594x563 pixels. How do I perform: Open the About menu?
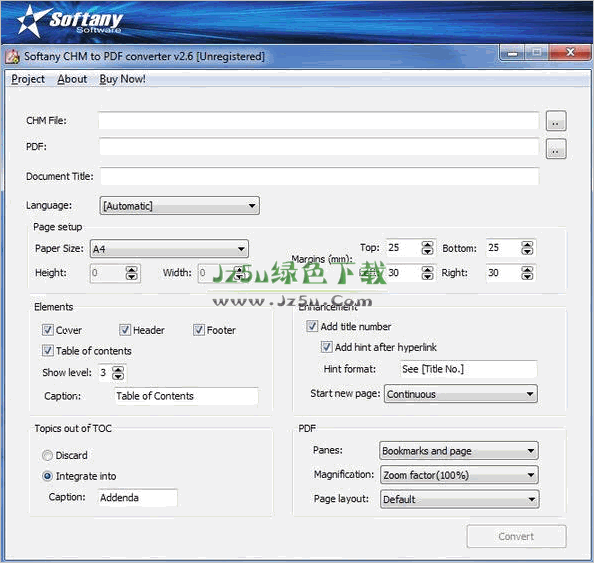pyautogui.click(x=72, y=79)
